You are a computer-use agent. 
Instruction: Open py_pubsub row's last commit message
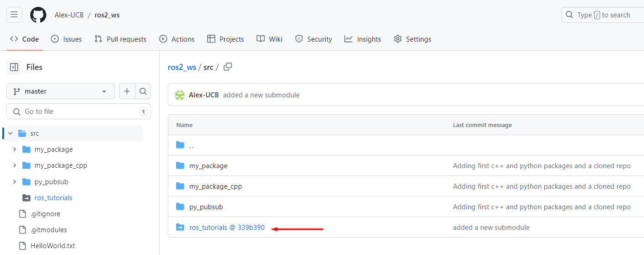[x=542, y=207]
